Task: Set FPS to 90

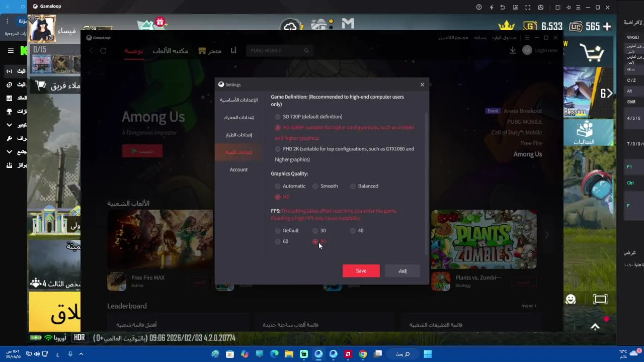Action: pyautogui.click(x=315, y=242)
